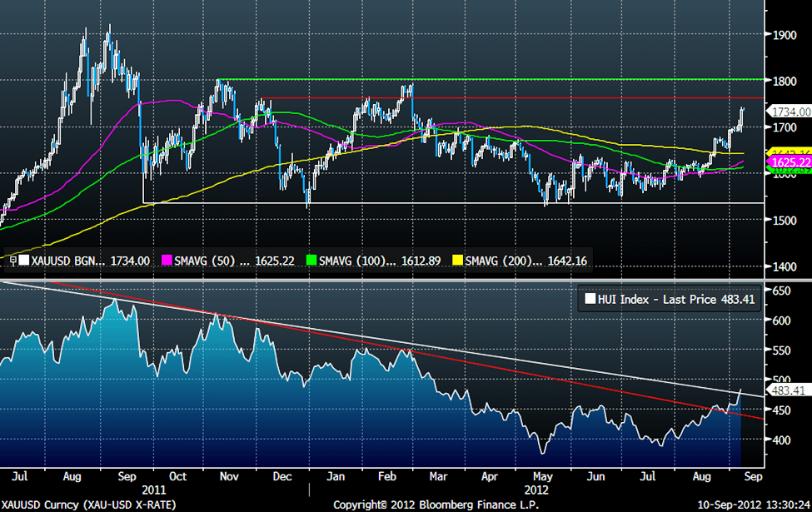Screen dimensions: 812x512
Task: Select the 'SMAVG (100)... 1612.89' legend entry
Action: coord(373,261)
